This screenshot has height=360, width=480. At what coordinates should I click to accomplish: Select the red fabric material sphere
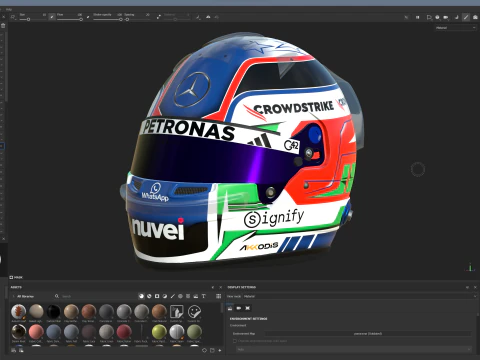(124, 332)
